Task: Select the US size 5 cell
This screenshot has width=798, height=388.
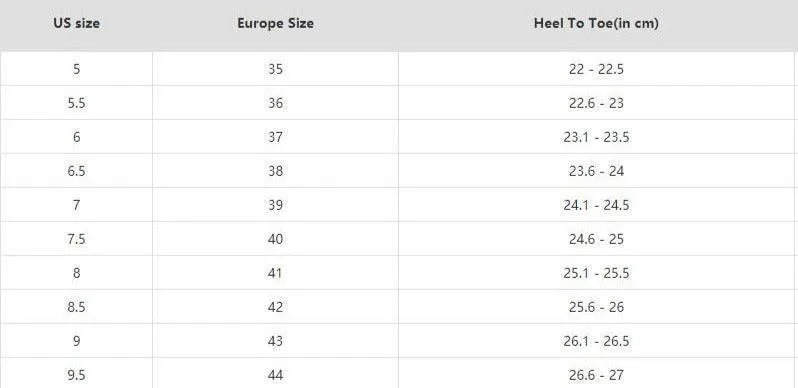Action: (x=76, y=69)
